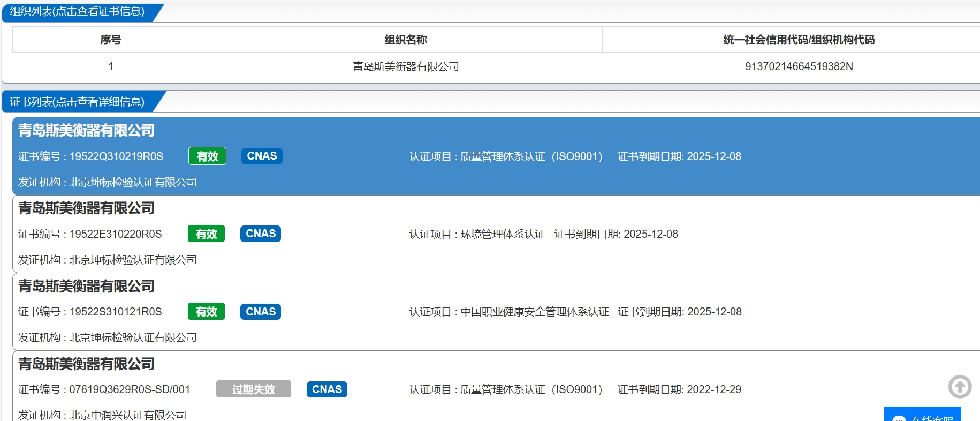This screenshot has height=421, width=980.
Task: Click the 统一社会信用代码/组织机构代码 column header
Action: coord(799,40)
